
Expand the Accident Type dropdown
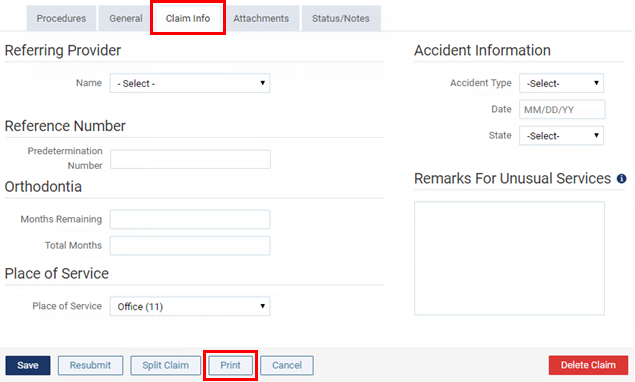561,83
